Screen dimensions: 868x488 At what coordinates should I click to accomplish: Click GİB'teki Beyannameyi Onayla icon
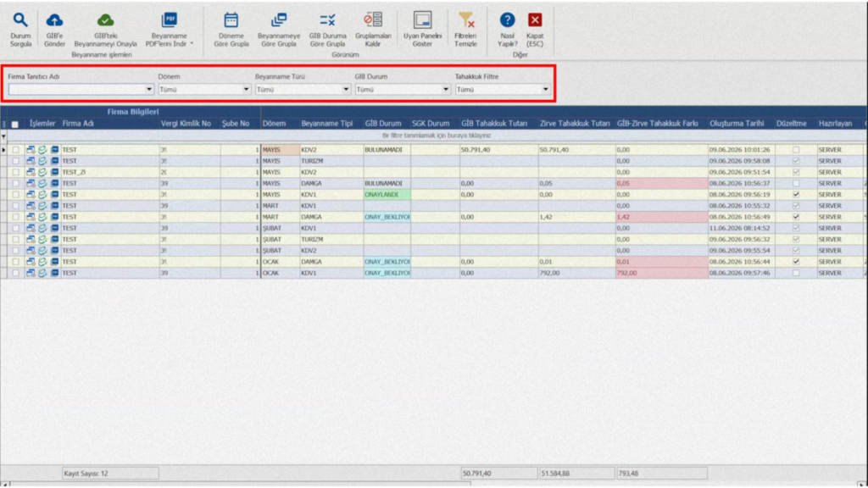105,20
